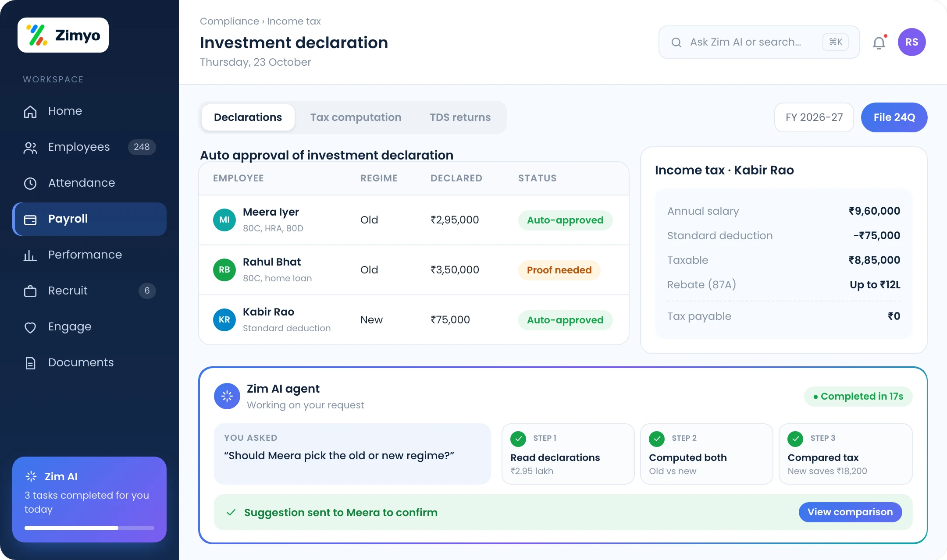Focus the Ask Zim AI search field
Viewport: 947px width, 560px height.
(759, 42)
